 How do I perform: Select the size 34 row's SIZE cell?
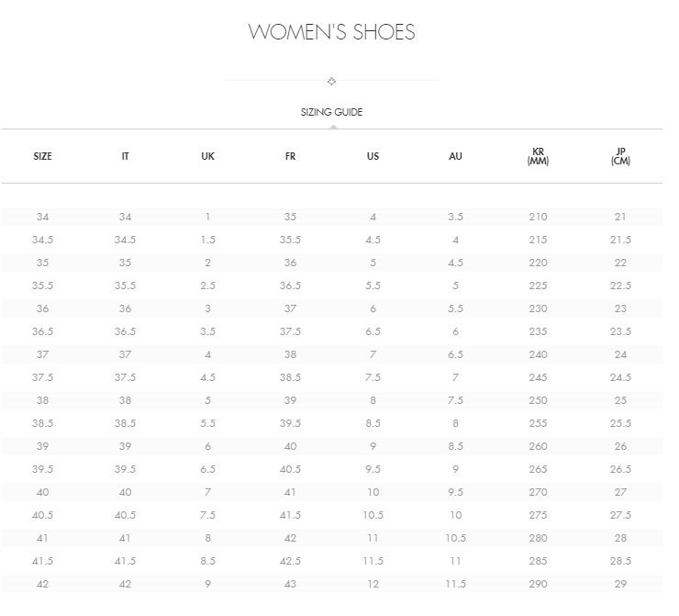[42, 217]
